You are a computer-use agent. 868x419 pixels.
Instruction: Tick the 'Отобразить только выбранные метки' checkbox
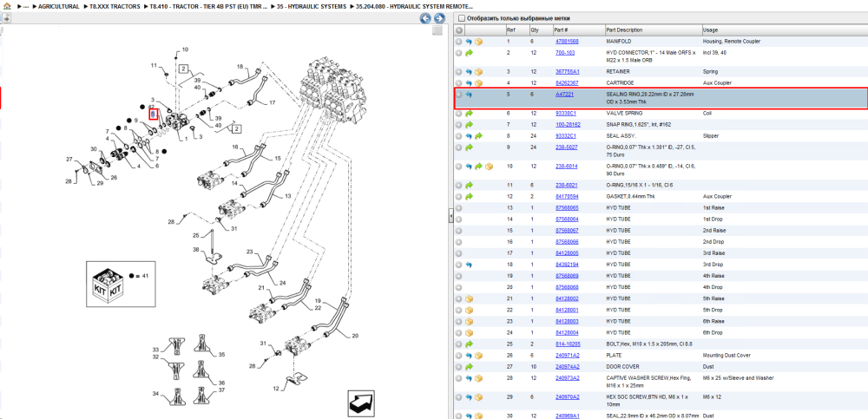462,18
